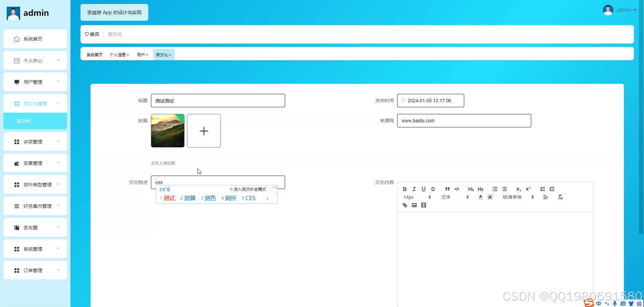Click 进入英文补全模式 in IME popup
The height and width of the screenshot is (307, 644).
pos(248,189)
